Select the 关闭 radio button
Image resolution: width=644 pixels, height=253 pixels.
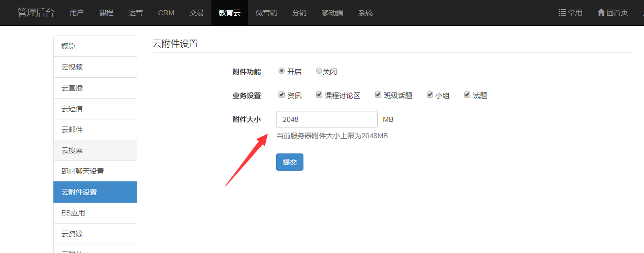pyautogui.click(x=319, y=71)
